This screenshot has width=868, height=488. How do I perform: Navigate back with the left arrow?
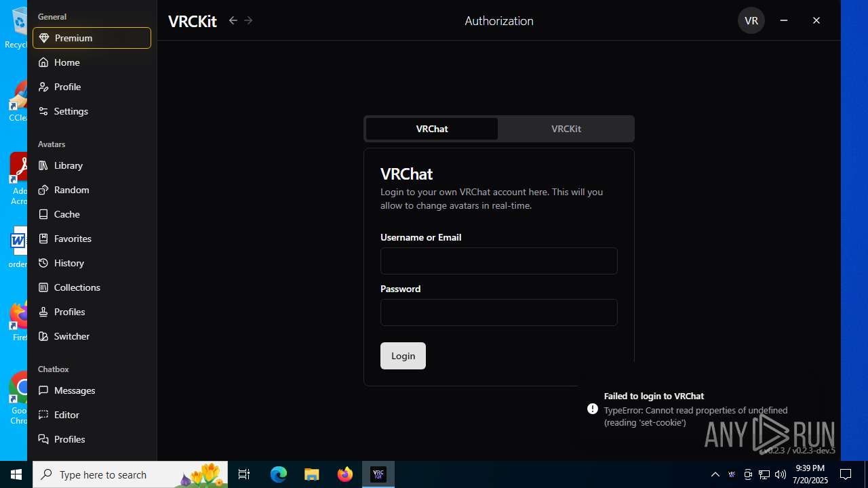[233, 20]
